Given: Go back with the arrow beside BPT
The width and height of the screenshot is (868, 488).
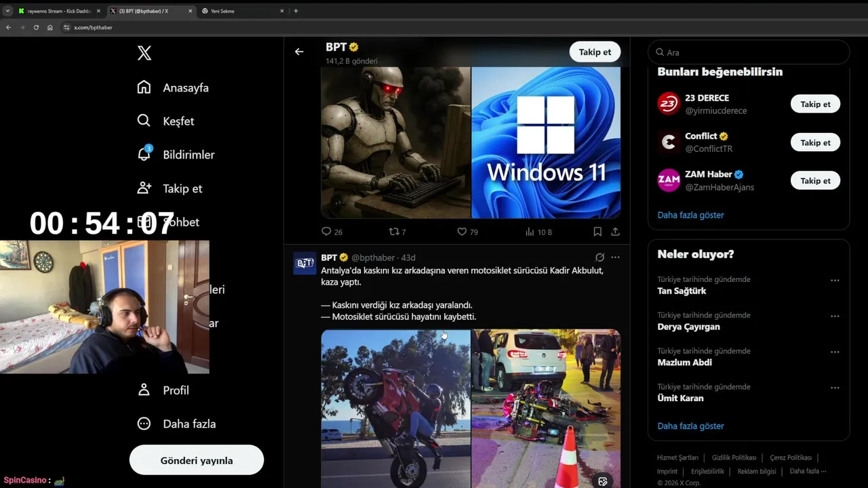Looking at the screenshot, I should pyautogui.click(x=299, y=52).
